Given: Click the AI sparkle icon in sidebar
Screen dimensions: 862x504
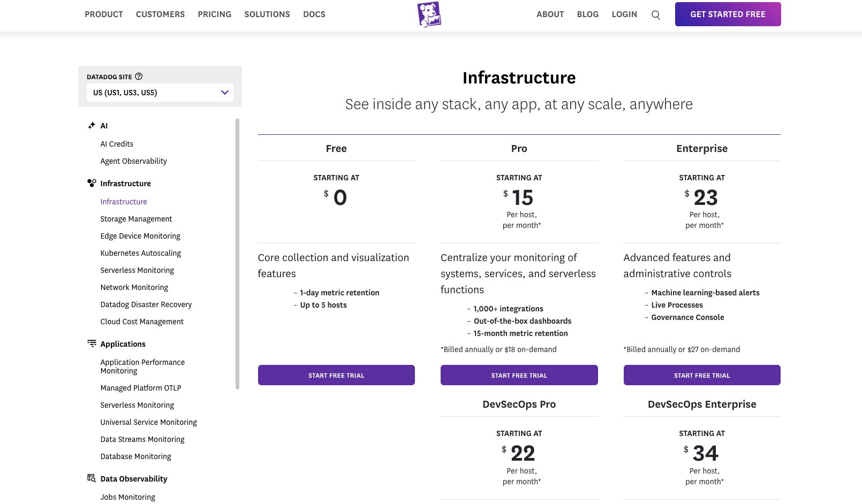Looking at the screenshot, I should pos(92,125).
